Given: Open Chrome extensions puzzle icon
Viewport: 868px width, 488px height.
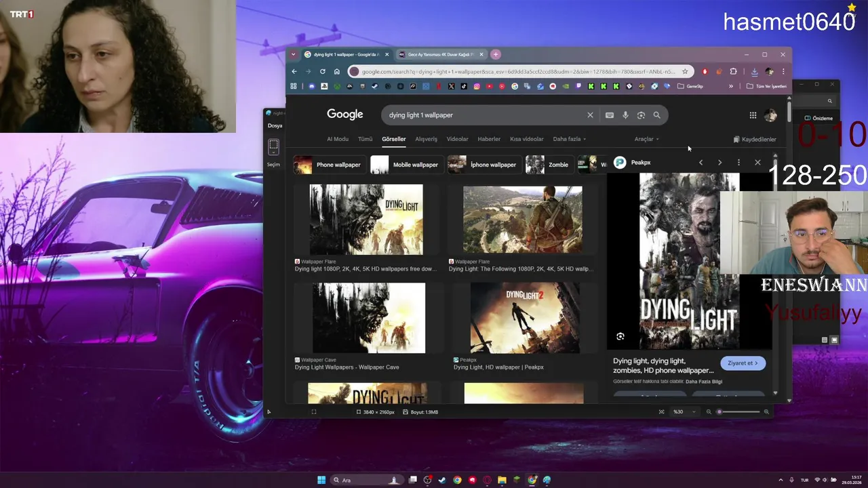Looking at the screenshot, I should point(733,71).
